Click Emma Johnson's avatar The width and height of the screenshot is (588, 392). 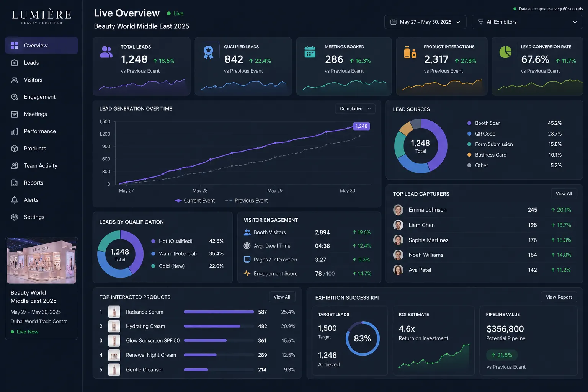(398, 210)
